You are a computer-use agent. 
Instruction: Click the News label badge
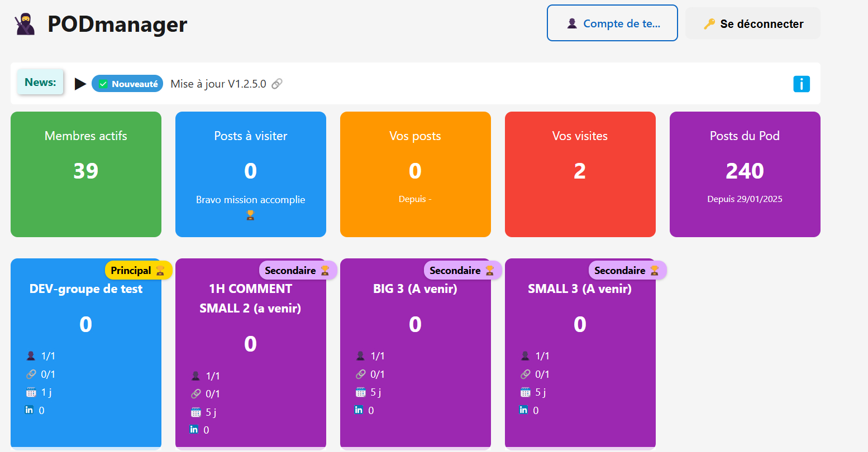[40, 81]
